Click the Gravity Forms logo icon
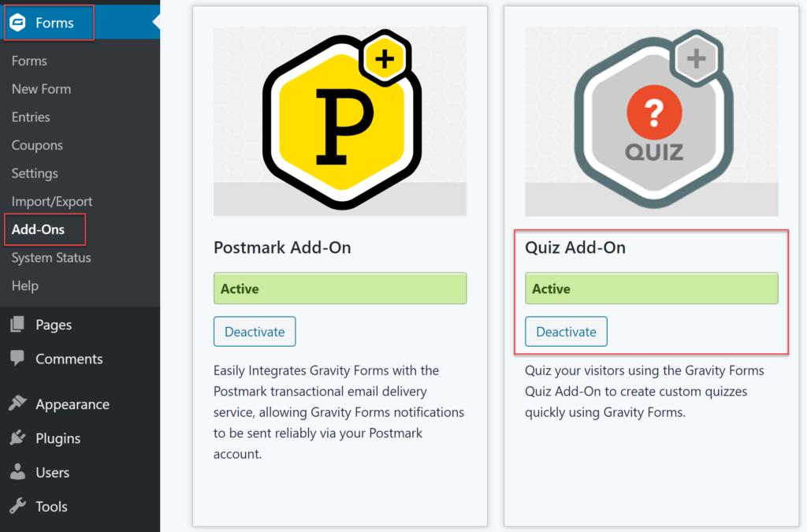This screenshot has height=532, width=807. [x=18, y=23]
